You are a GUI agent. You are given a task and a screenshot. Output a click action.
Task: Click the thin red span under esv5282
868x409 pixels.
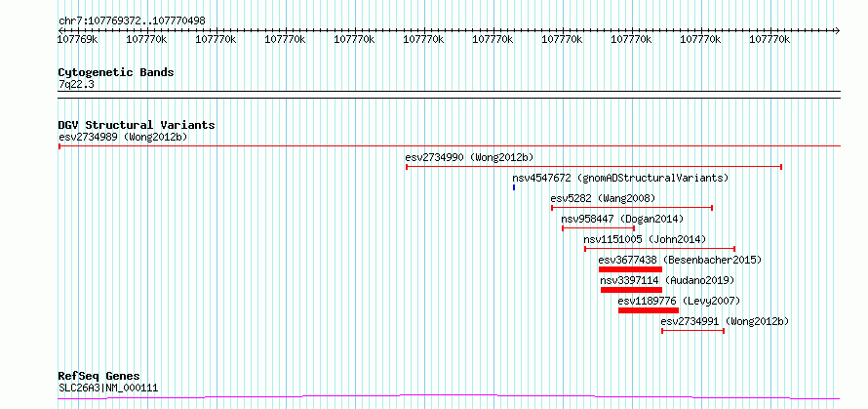(632, 208)
